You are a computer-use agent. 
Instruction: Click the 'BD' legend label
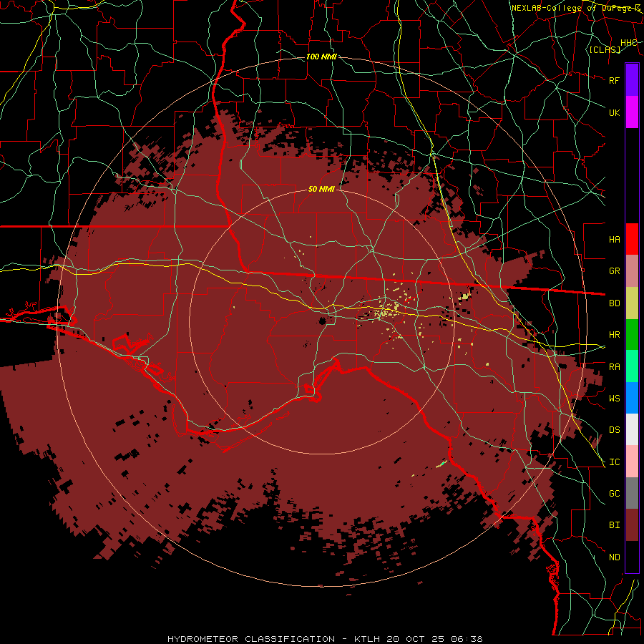[x=614, y=303]
